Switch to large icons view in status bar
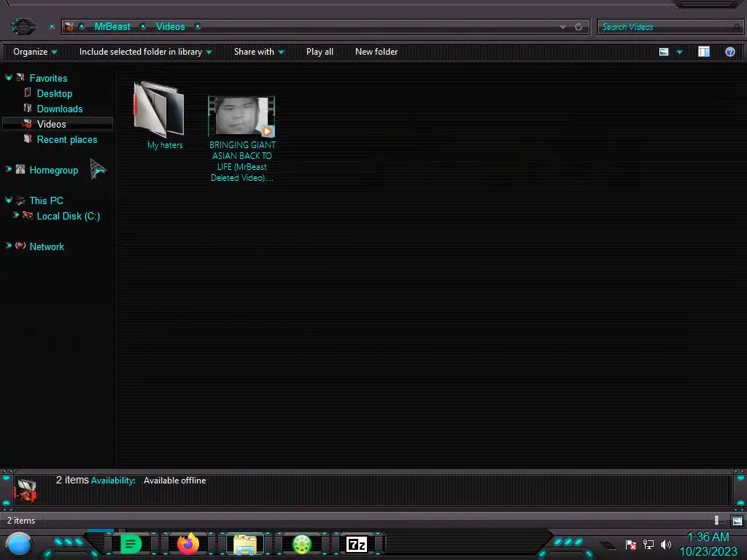Screen dimensions: 747x560 (x=737, y=521)
